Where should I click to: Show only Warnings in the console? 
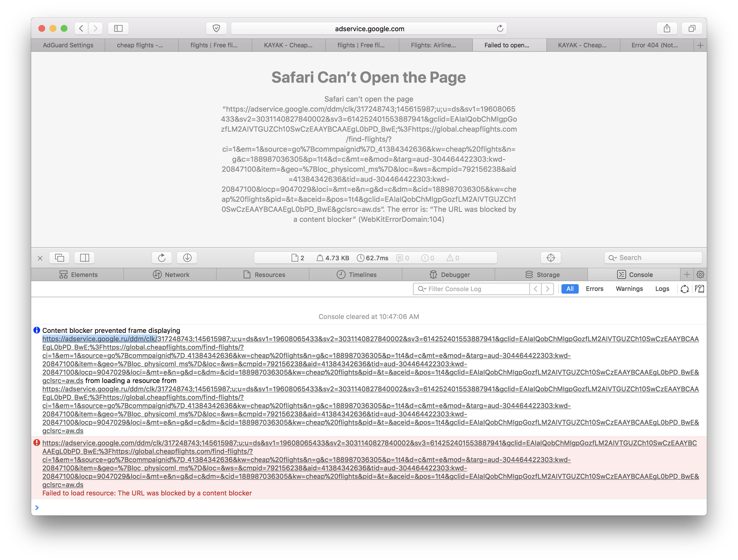629,289
